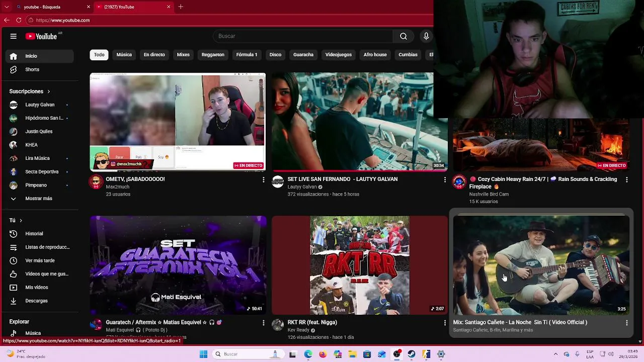Image resolution: width=644 pixels, height=362 pixels.
Task: Play the OMETV ¡SABADOOOOO! live thumbnail
Action: (178, 122)
